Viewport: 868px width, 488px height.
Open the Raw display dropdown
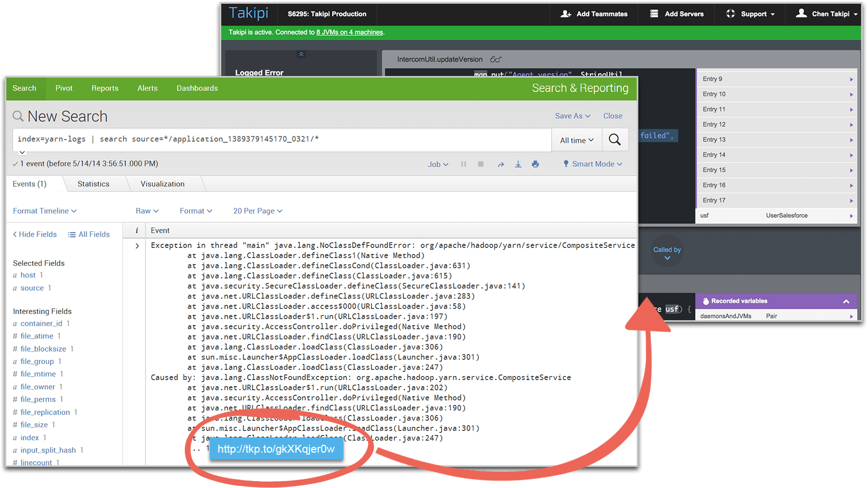pyautogui.click(x=147, y=211)
